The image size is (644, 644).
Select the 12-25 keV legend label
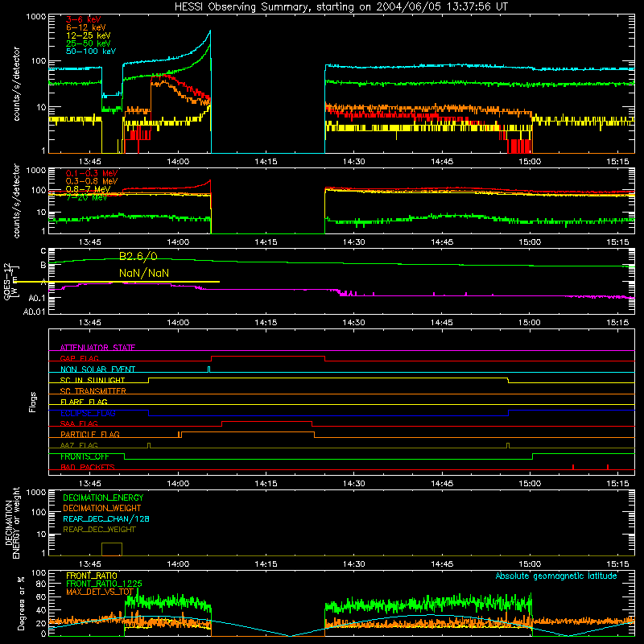pos(89,35)
